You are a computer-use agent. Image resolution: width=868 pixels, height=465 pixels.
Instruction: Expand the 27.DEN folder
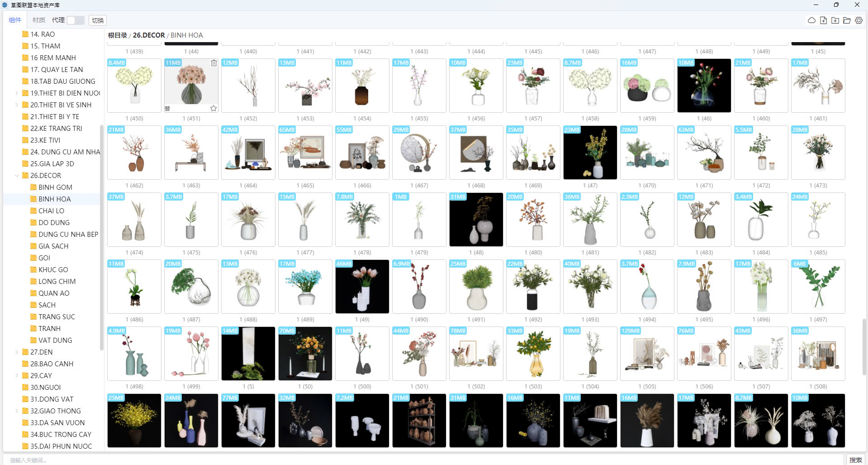[x=17, y=352]
